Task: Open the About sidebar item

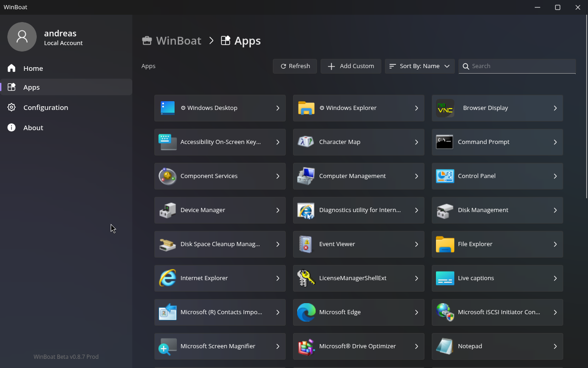Action: [33, 128]
